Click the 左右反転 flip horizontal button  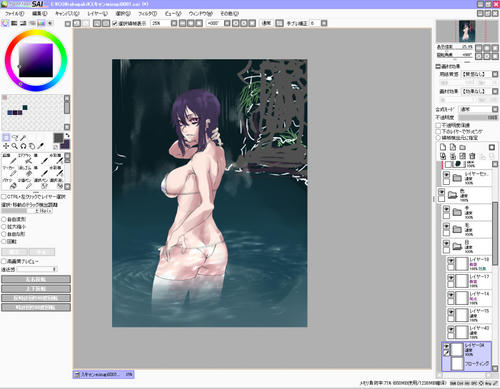pos(36,279)
